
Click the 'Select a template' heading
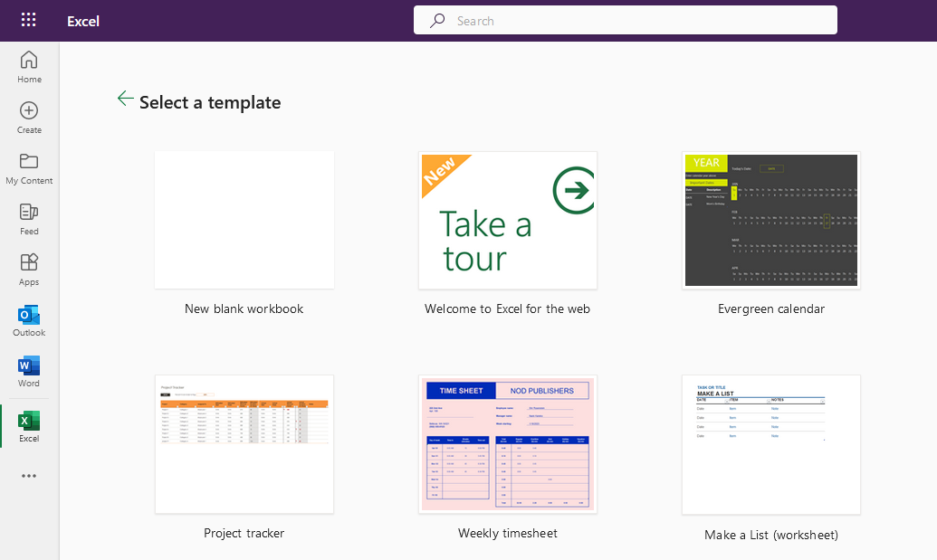tap(210, 103)
